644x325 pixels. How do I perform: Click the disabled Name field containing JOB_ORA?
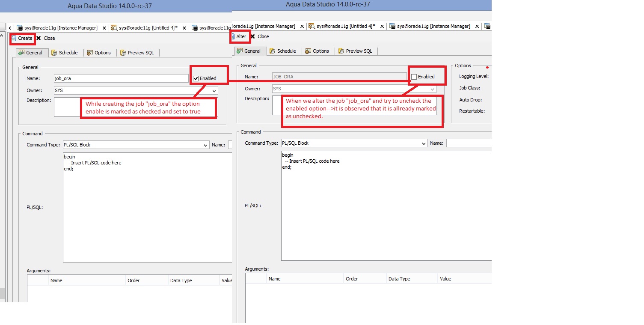[339, 77]
